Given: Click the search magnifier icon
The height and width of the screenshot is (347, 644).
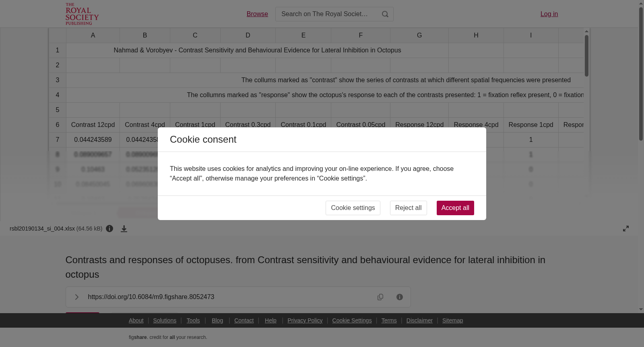Looking at the screenshot, I should 385,14.
